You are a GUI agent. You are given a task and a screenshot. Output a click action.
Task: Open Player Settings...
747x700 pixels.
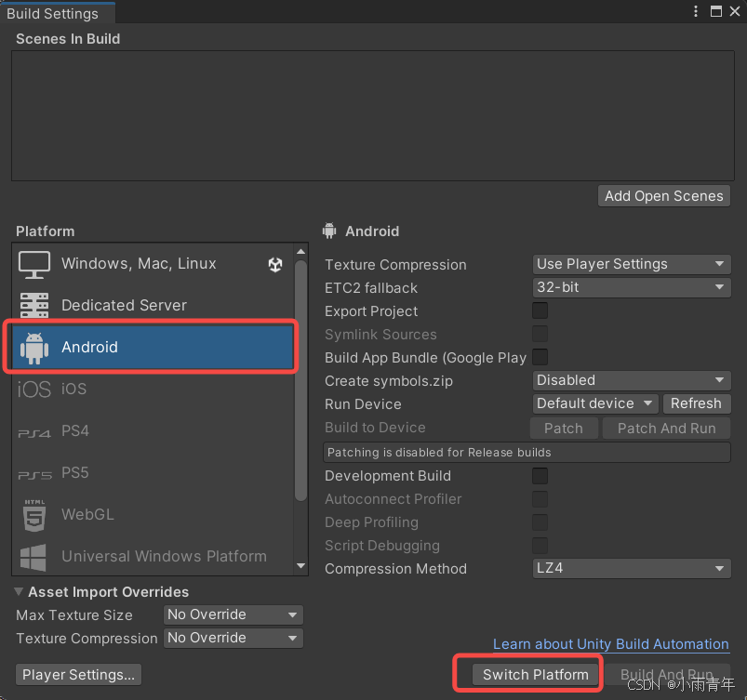[78, 674]
